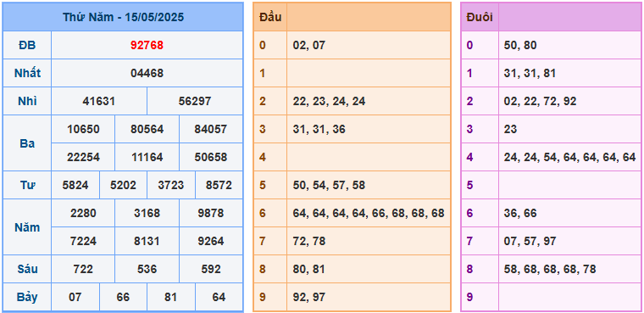Viewport: 644px width, 313px height.
Task: Select the date header Thứ Năm - 15/05/2025
Action: [123, 17]
